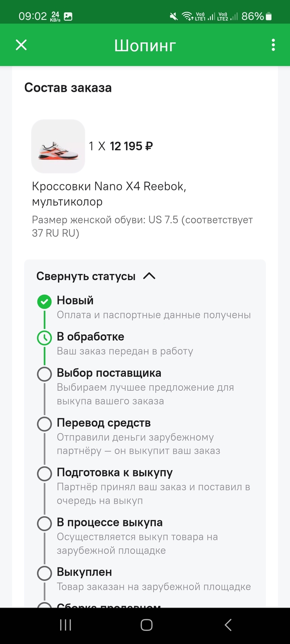Tap the Выкуплен status circle

[44, 573]
